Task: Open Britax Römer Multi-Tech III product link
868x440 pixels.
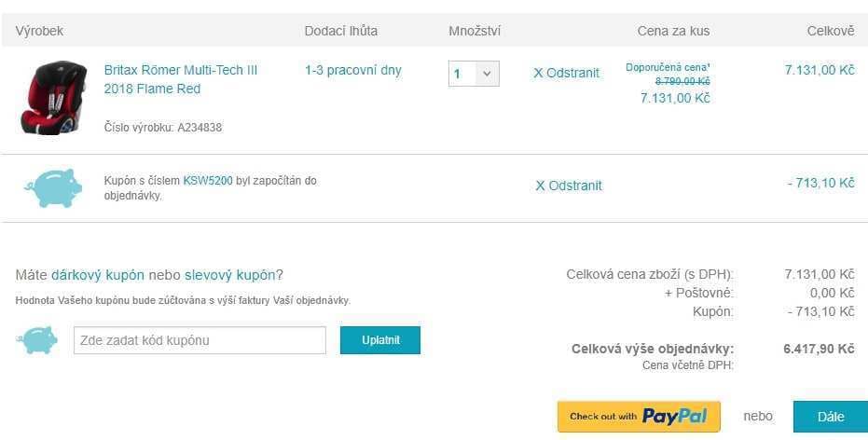Action: [x=181, y=79]
